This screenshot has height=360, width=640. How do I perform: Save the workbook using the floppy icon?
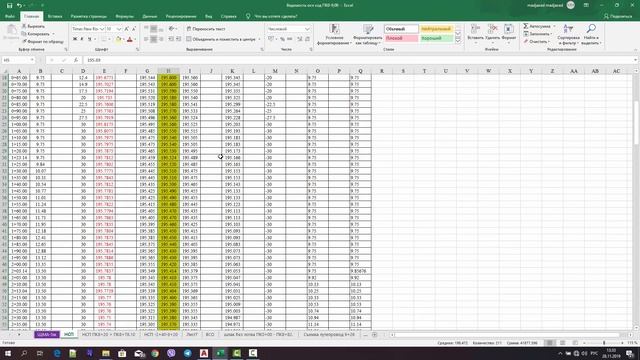pyautogui.click(x=9, y=5)
